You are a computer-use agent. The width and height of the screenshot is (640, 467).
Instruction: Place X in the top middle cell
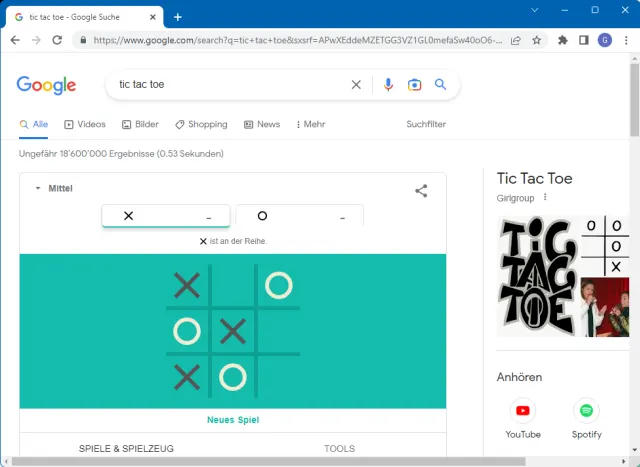tap(233, 285)
